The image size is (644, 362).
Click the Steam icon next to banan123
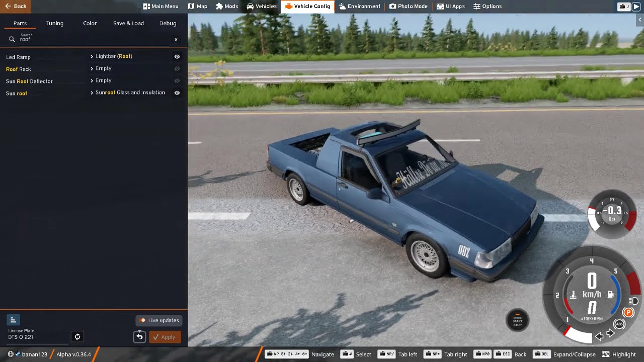pos(18,354)
